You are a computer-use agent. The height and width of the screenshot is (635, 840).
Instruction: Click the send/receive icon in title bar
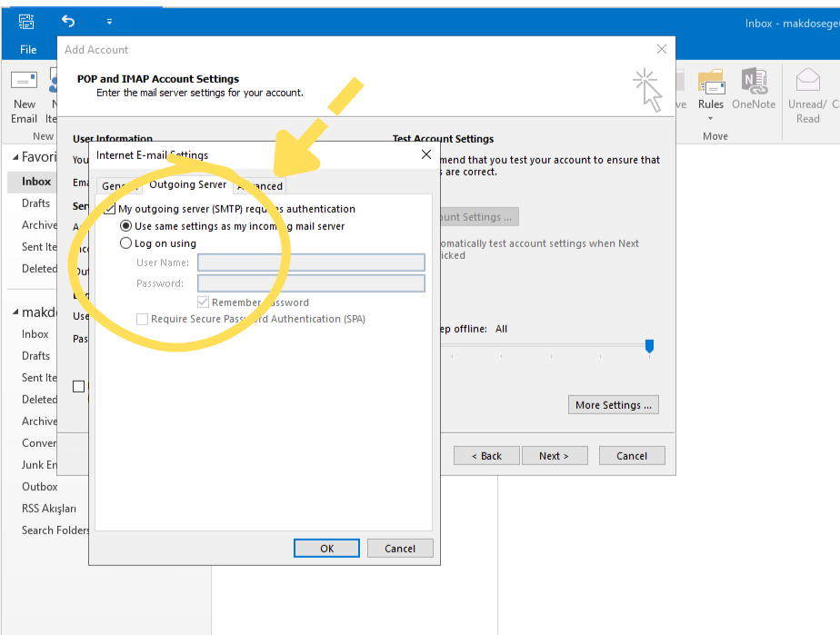(x=26, y=22)
